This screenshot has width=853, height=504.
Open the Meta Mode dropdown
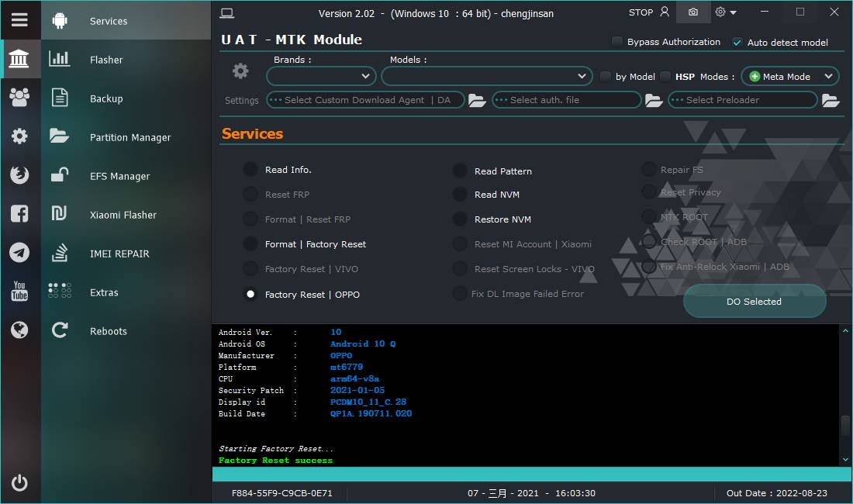[790, 77]
